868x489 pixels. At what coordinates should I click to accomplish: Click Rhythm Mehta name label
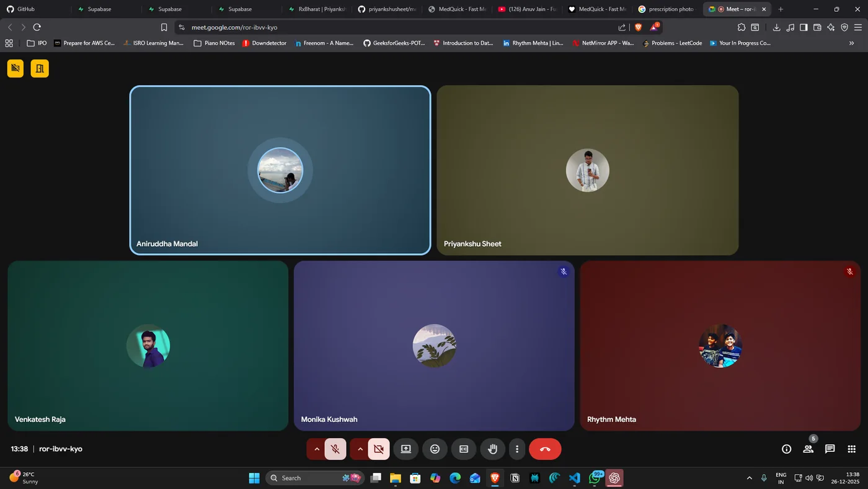[x=611, y=419]
